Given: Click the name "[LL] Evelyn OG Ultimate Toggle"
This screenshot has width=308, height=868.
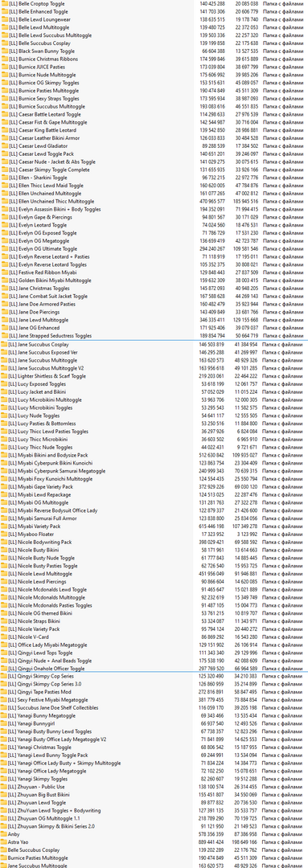Looking at the screenshot, I should [x=43, y=249].
